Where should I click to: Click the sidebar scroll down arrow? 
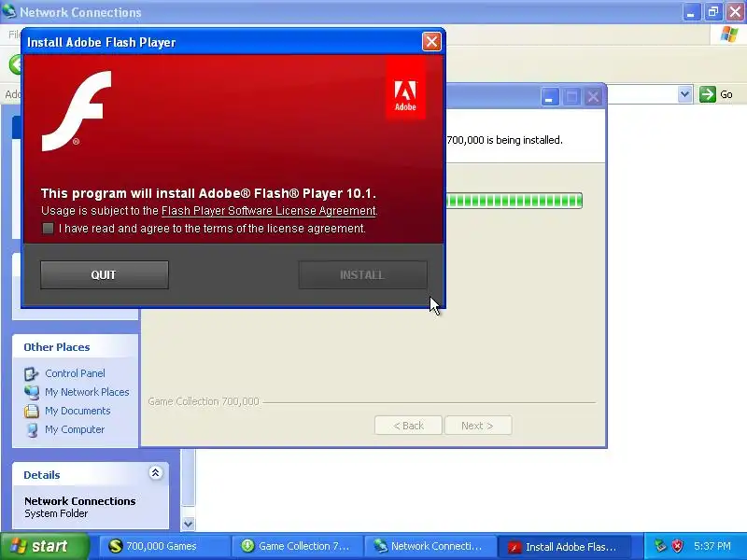pos(189,524)
